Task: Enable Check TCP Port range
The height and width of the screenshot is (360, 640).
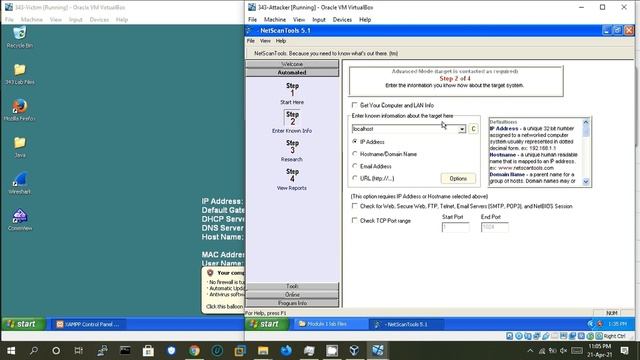Action: point(355,220)
